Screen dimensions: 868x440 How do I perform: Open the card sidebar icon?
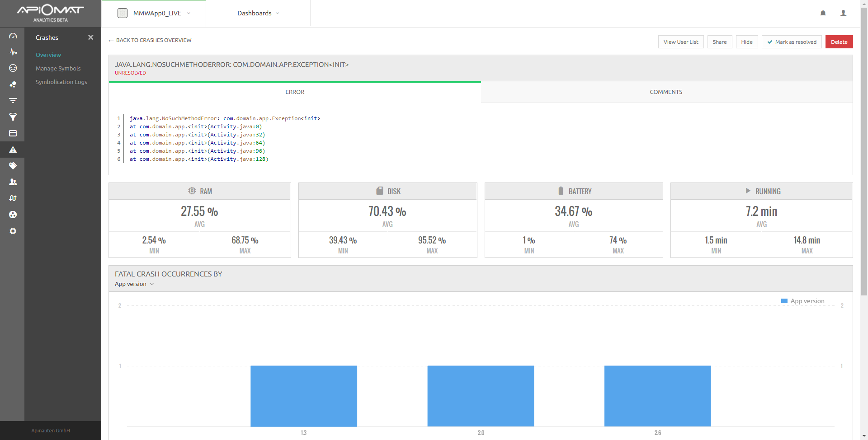tap(13, 133)
